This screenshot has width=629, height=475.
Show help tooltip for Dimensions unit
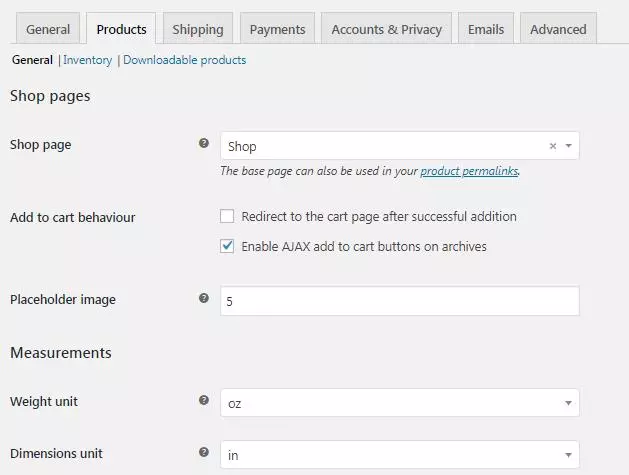click(204, 452)
